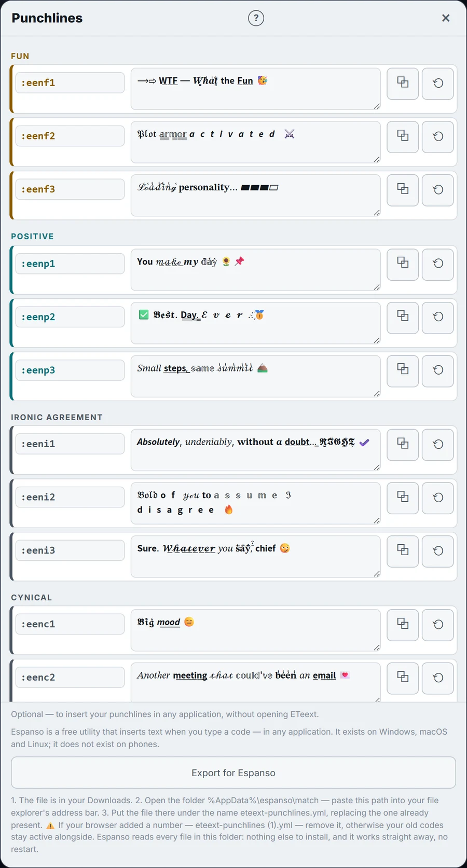This screenshot has width=467, height=868.
Task: Copy the :eeni1 Absolutely undeniably punchline
Action: tap(403, 445)
